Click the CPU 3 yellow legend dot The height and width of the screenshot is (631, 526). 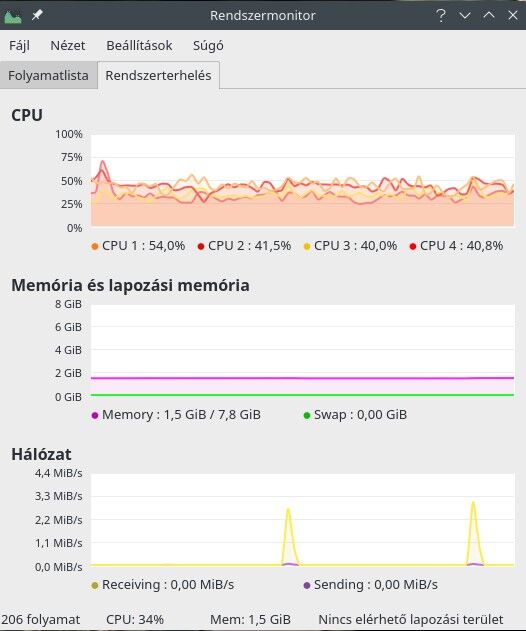[307, 246]
